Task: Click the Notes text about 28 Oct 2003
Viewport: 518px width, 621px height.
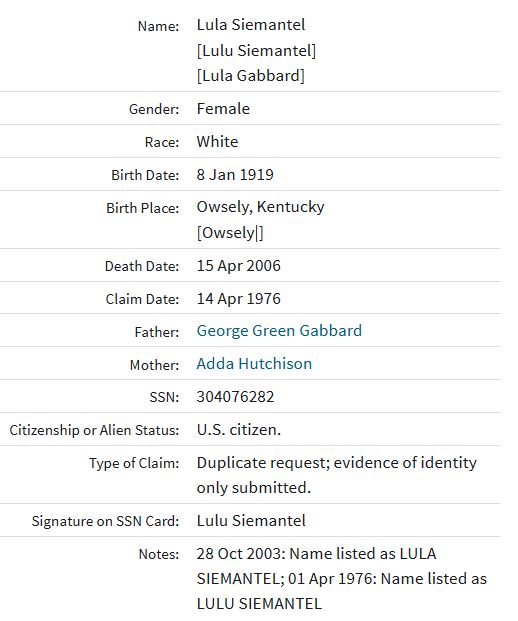Action: tap(342, 579)
